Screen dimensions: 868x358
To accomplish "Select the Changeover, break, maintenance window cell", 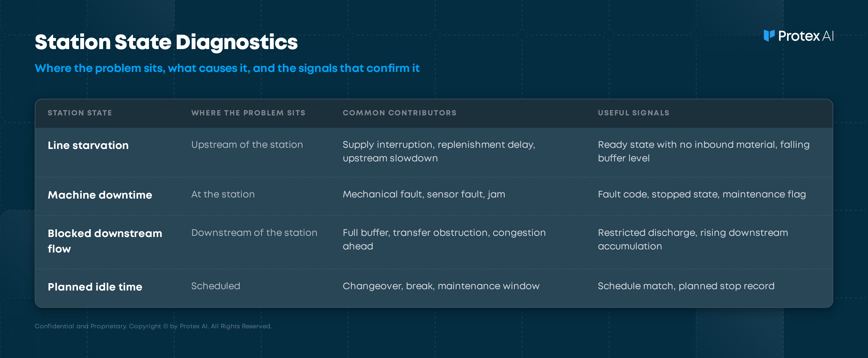I will (x=441, y=286).
